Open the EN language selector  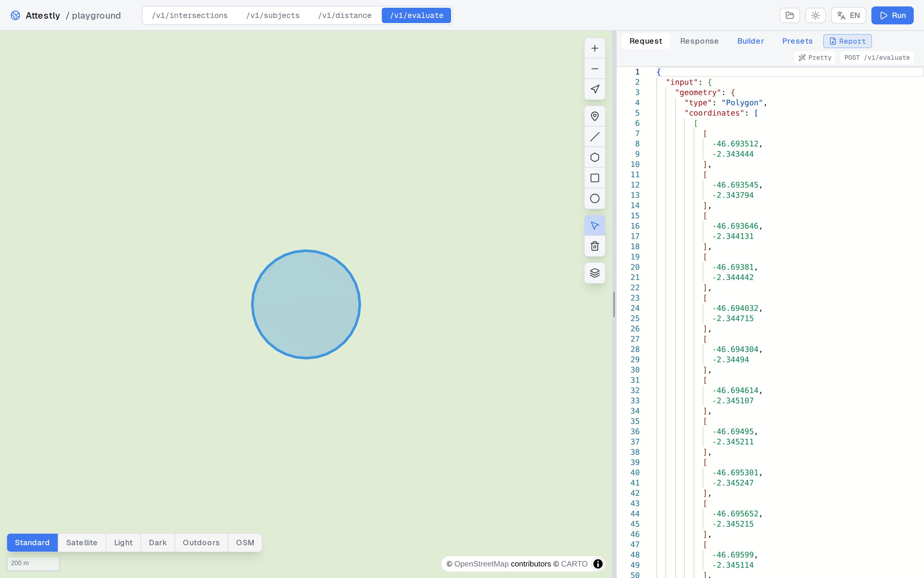(x=848, y=15)
